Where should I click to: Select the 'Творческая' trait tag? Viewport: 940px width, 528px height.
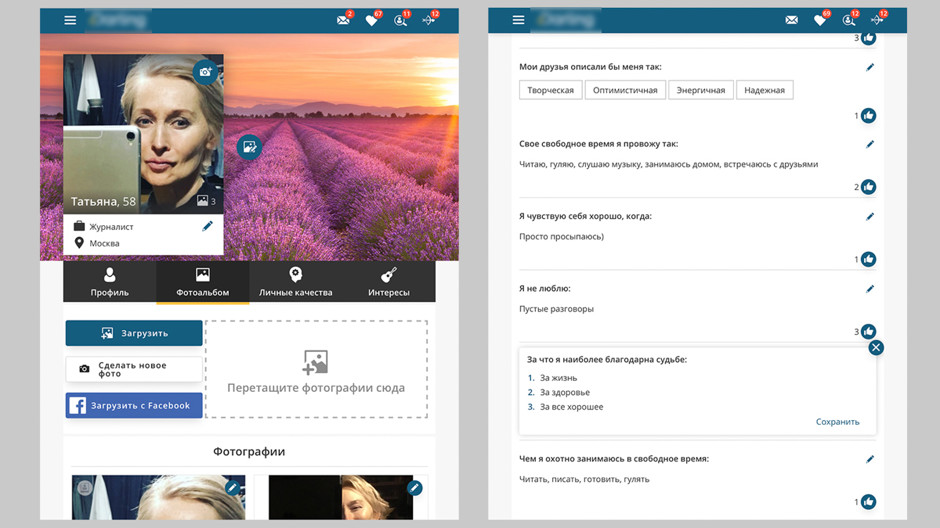point(550,90)
